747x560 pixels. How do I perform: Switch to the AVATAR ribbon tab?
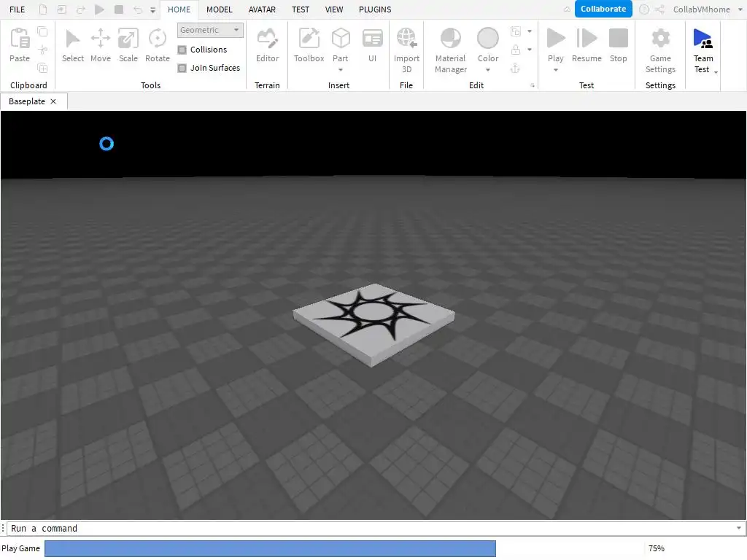tap(262, 9)
